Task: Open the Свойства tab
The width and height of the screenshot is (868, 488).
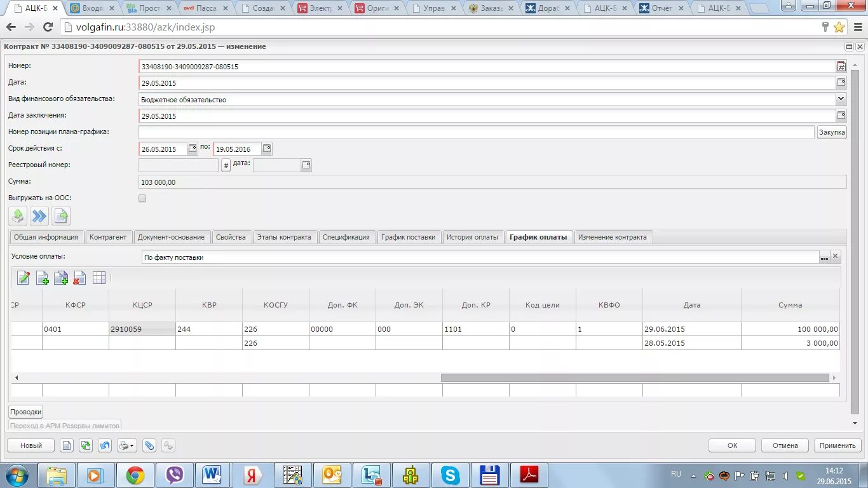Action: pos(231,237)
